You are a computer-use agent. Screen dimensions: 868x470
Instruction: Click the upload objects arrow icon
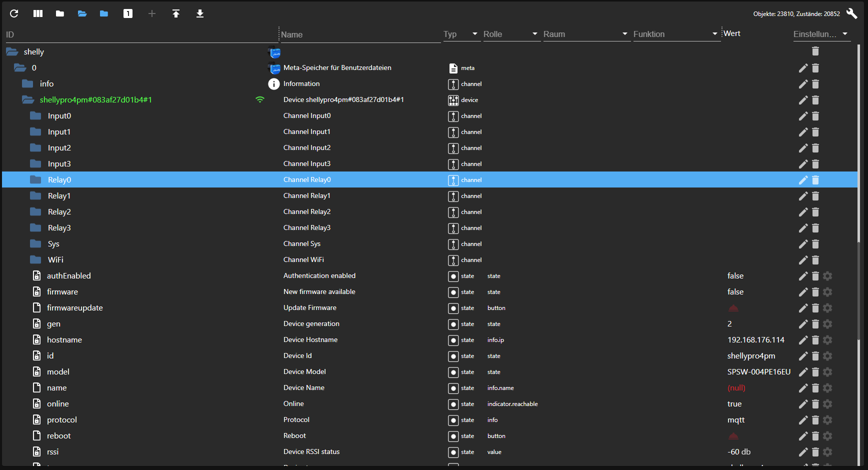[176, 13]
